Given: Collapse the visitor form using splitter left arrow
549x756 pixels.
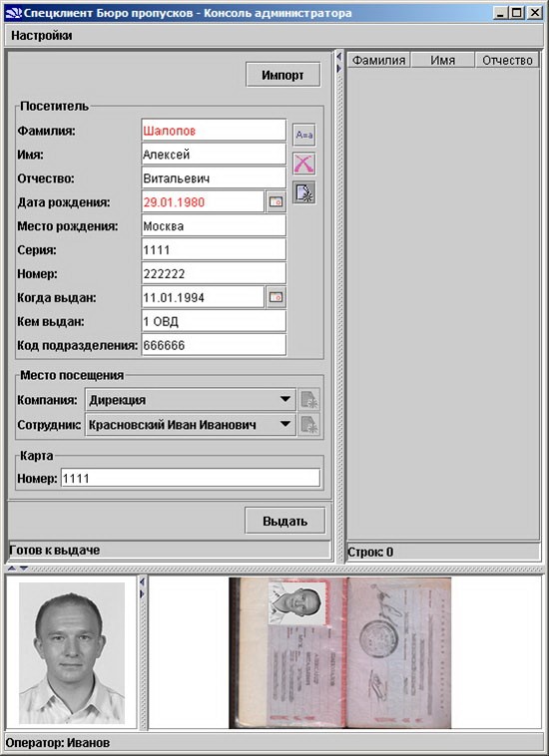Looking at the screenshot, I should click(339, 57).
